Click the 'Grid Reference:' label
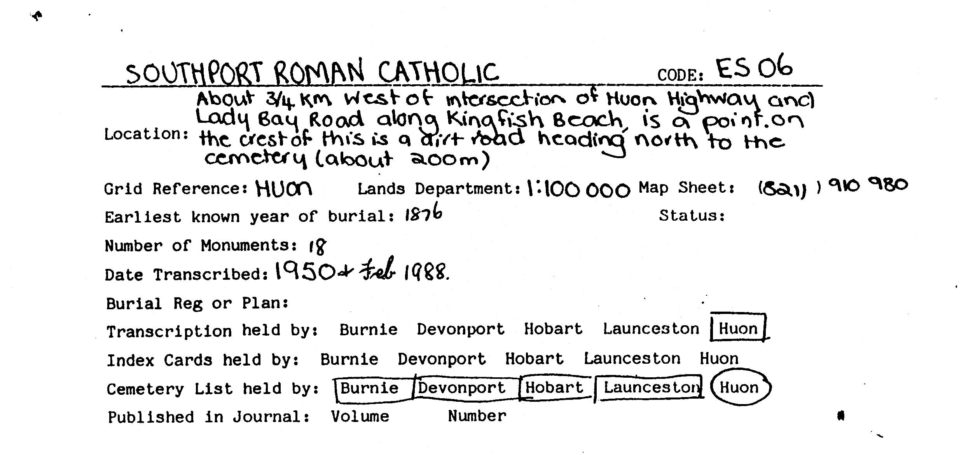The width and height of the screenshot is (980, 455). coord(176,189)
